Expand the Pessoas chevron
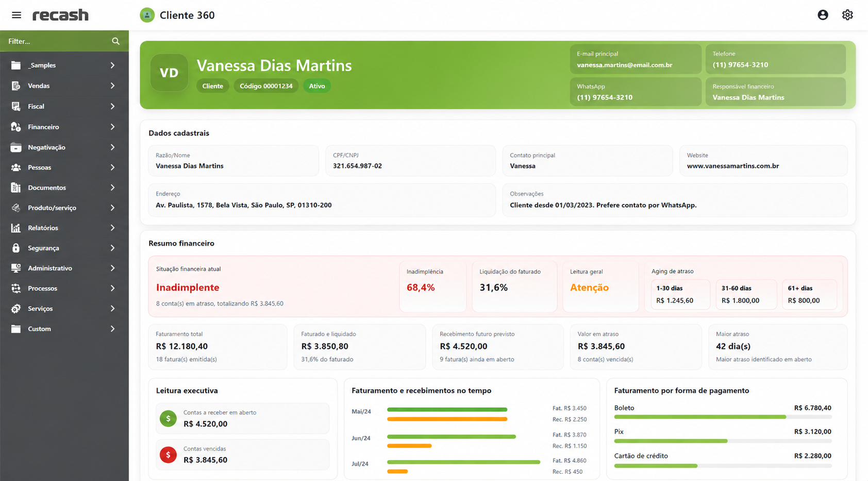Screen dimensions: 868x481 click(x=112, y=167)
